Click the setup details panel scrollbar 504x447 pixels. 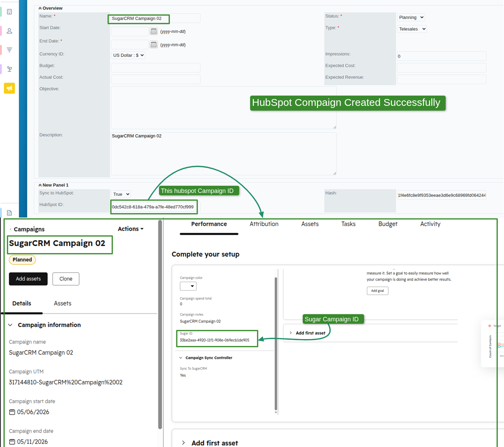[276, 343]
